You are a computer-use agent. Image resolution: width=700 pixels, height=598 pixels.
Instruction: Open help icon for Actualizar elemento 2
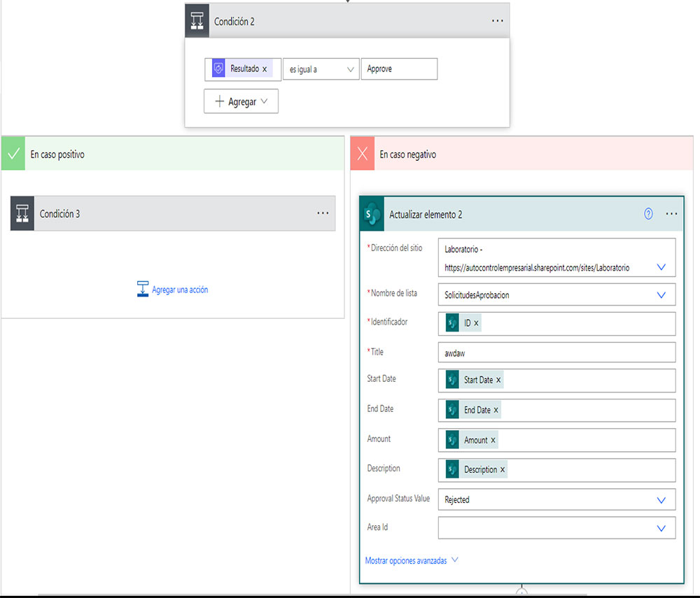[648, 214]
